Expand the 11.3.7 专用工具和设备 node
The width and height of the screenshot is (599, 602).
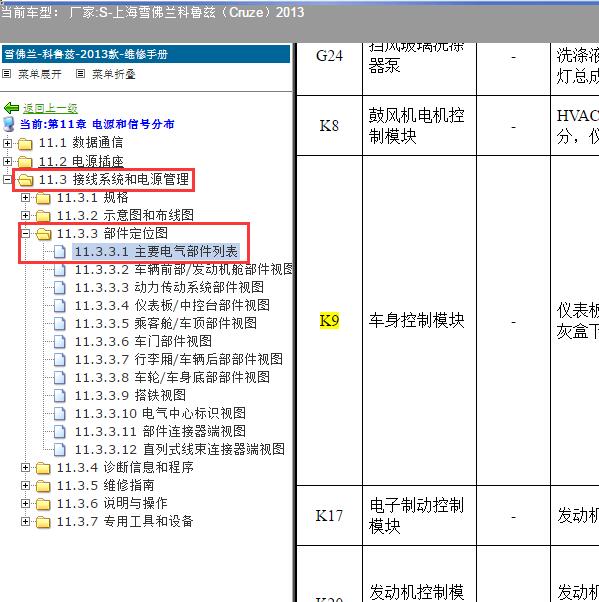click(25, 521)
